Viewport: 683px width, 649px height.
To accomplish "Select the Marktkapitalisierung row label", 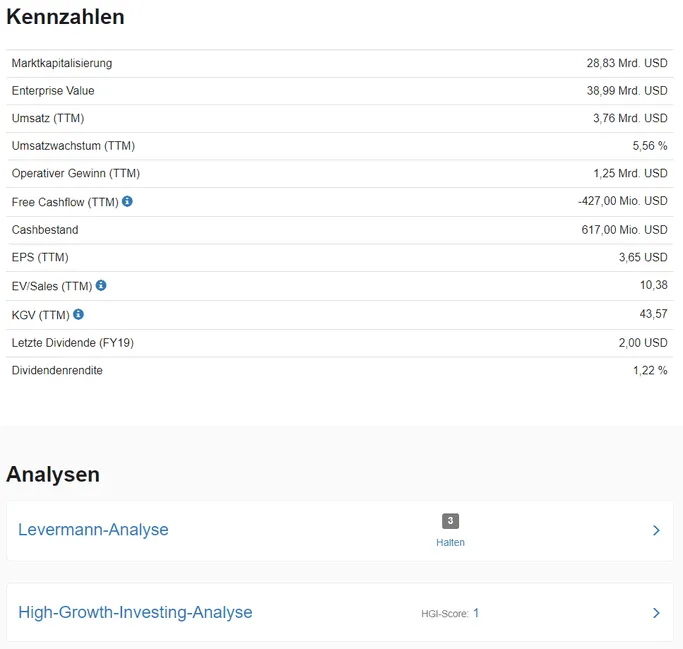I will point(62,63).
